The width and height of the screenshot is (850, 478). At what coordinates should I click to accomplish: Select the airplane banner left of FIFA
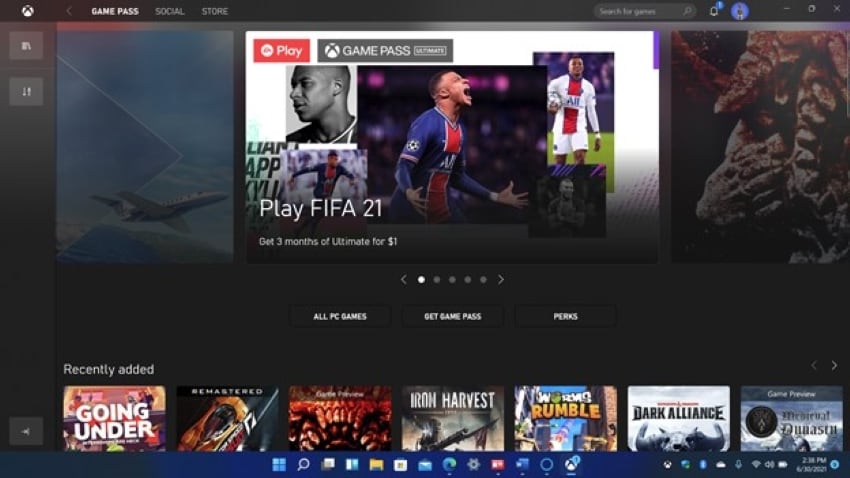[145, 146]
